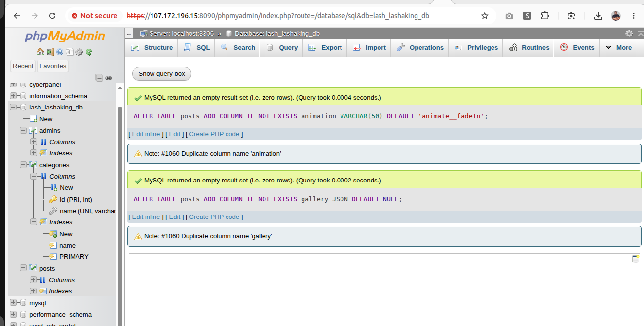
Task: Click the SQL console icon at bottom right
Action: [x=636, y=259]
